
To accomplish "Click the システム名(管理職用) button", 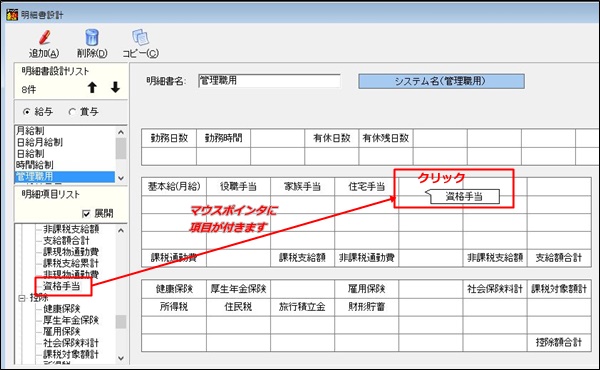I will click(x=441, y=81).
